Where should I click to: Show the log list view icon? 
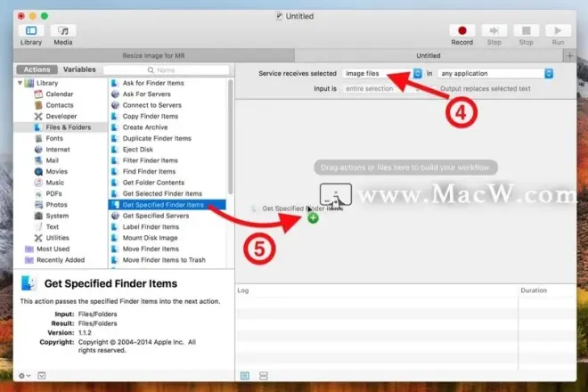[x=245, y=375]
